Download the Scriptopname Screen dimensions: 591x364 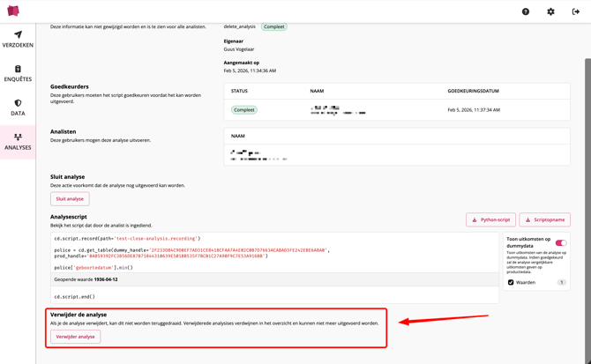tap(544, 219)
